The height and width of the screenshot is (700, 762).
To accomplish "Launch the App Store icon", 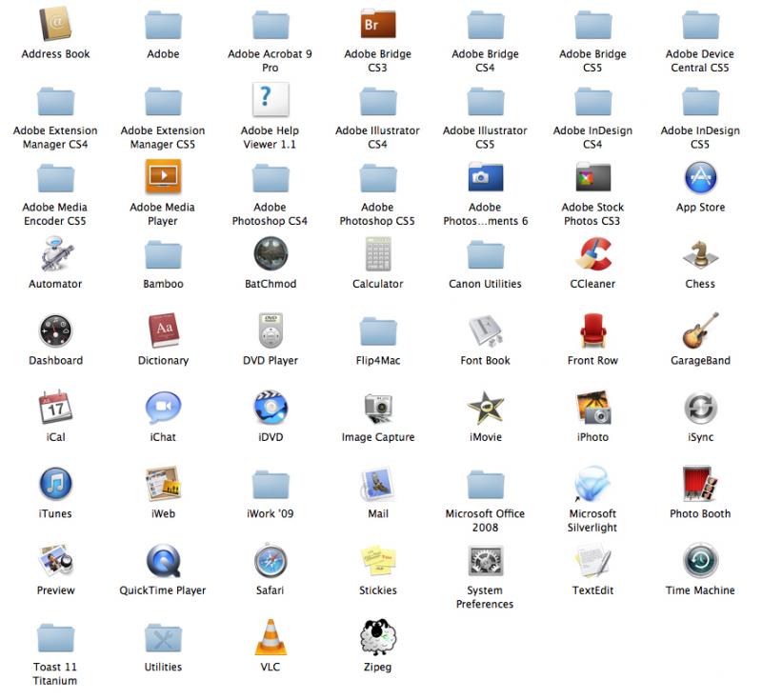I will [x=700, y=177].
